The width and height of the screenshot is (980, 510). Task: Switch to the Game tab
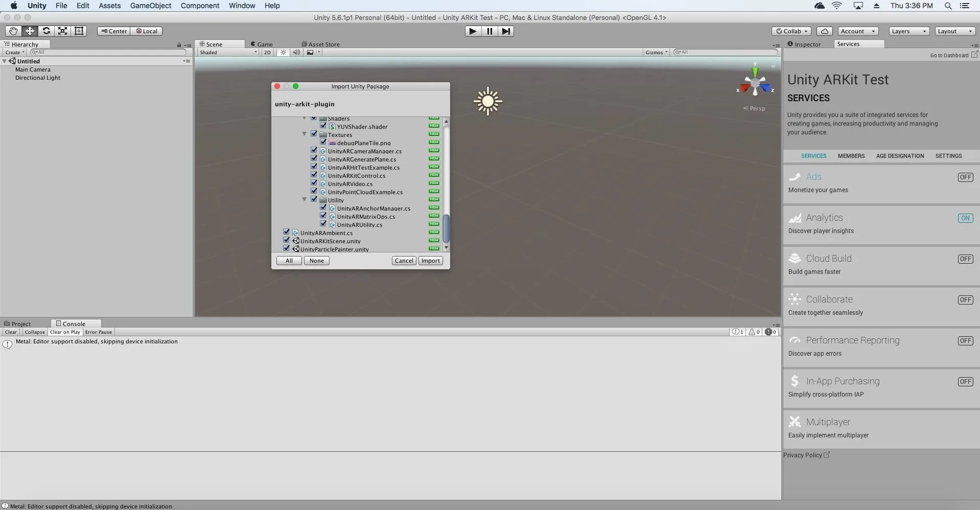tap(262, 44)
